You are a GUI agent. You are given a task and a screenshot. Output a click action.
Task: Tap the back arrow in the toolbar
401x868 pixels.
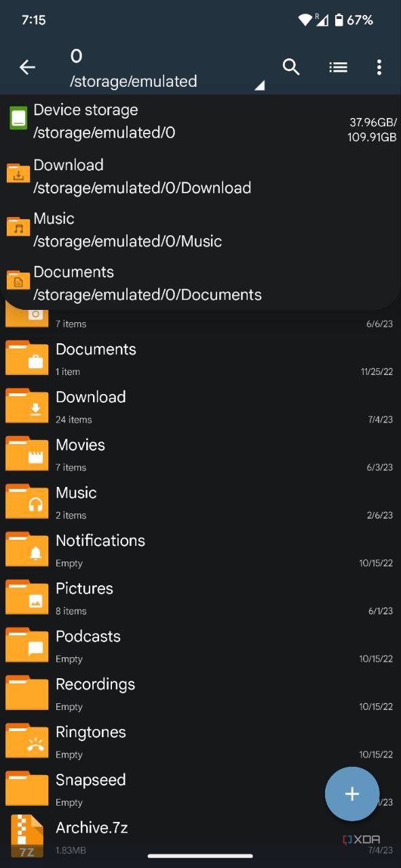[x=27, y=67]
